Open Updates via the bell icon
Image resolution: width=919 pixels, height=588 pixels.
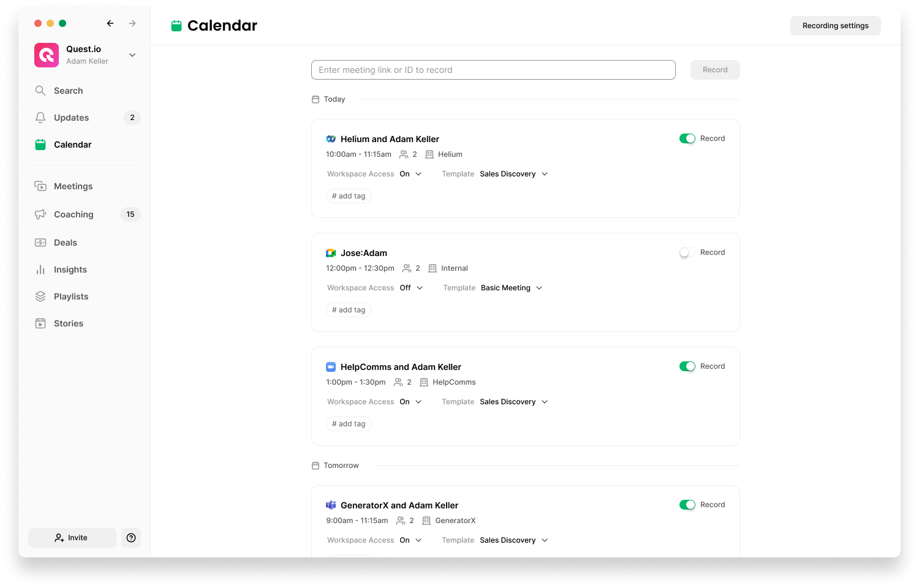(40, 117)
